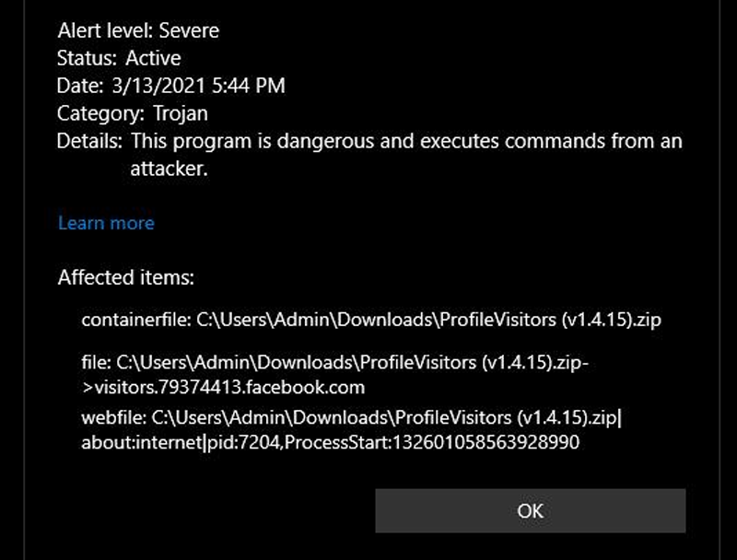
Task: Select the Category field label
Action: [x=103, y=113]
